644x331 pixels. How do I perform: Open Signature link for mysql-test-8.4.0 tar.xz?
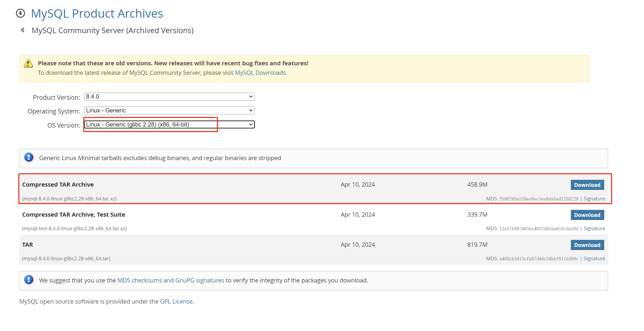tap(594, 229)
